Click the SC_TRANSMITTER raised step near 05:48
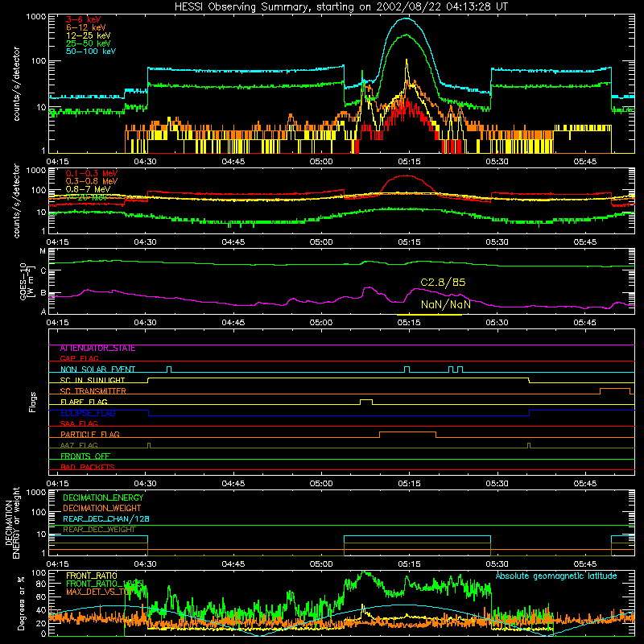644x644 pixels. pyautogui.click(x=615, y=390)
